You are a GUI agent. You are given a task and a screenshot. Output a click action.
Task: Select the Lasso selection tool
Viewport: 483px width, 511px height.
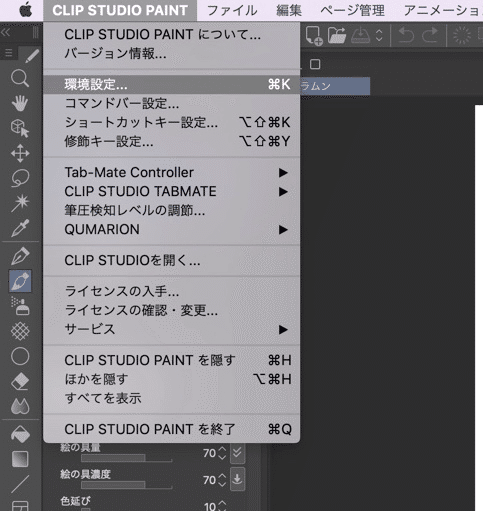tap(20, 178)
